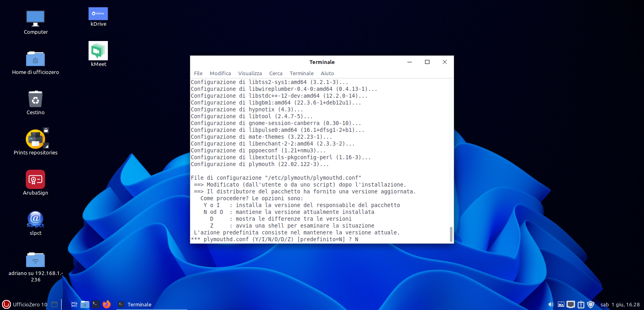Select the Prints repositories desktop icon
644x310 pixels.
pyautogui.click(x=35, y=140)
